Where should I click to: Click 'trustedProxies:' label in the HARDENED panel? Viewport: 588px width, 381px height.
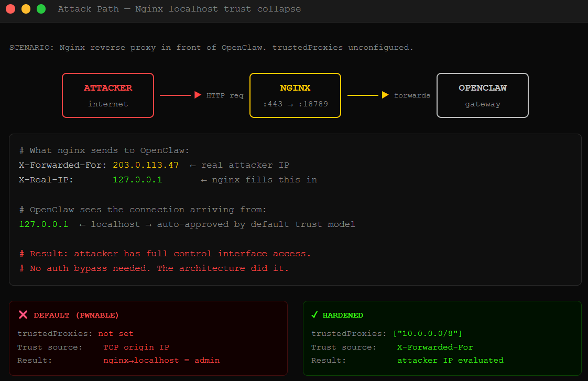[x=349, y=333]
